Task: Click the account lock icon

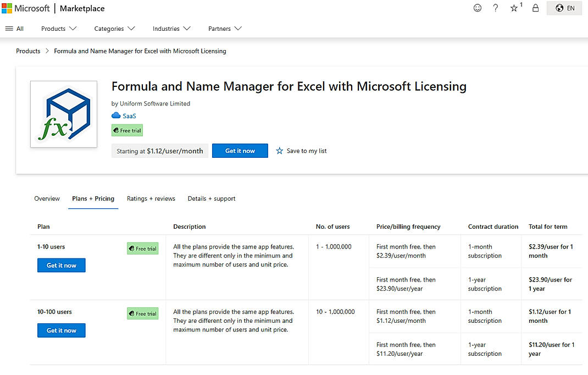Action: [535, 8]
